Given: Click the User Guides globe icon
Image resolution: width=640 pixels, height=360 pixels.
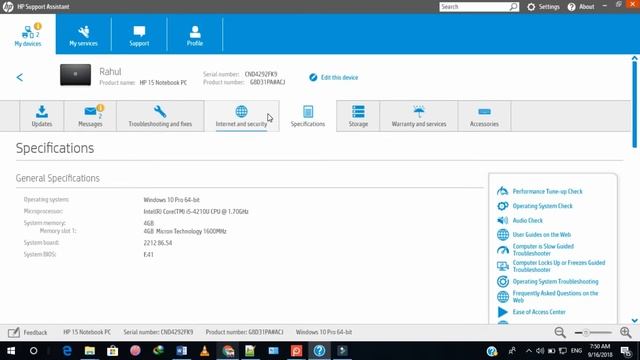Looking at the screenshot, I should click(502, 235).
